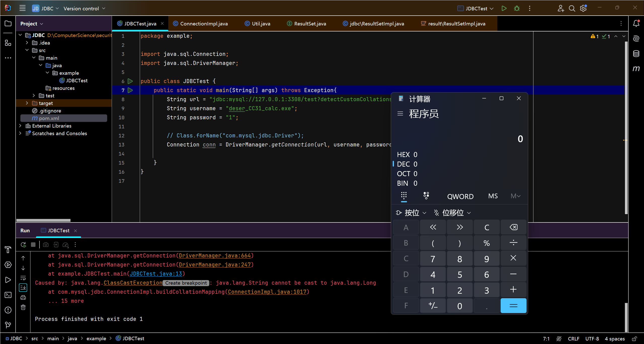
Task: Click the Clear All trash icon in console
Action: pyautogui.click(x=23, y=307)
